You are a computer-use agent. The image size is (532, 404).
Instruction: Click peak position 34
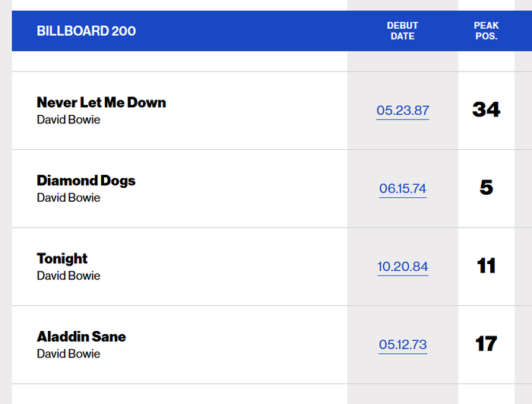tap(486, 110)
